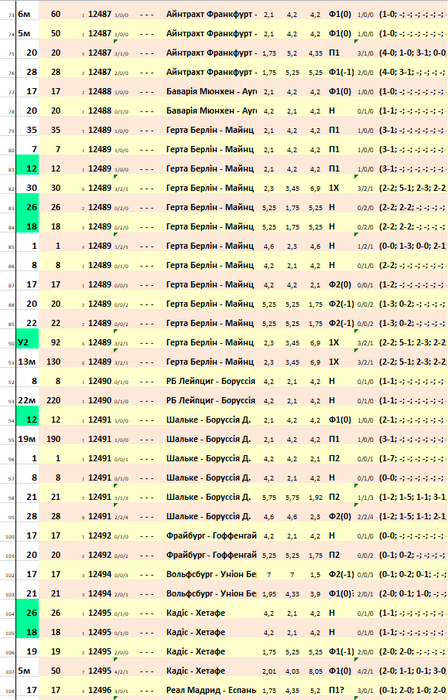This screenshot has height=700, width=448.
Task: Click 'Ф2(0)' cell in Герта Берлін row
Action: click(x=341, y=285)
